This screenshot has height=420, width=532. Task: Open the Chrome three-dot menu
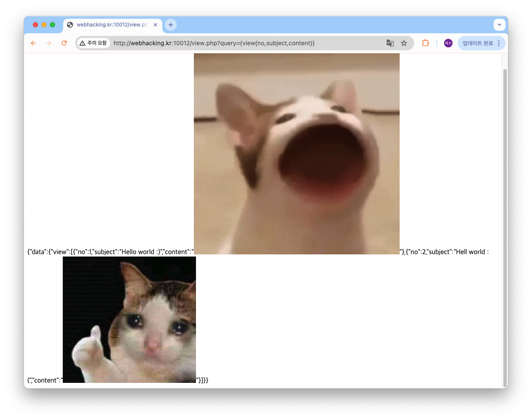point(499,43)
